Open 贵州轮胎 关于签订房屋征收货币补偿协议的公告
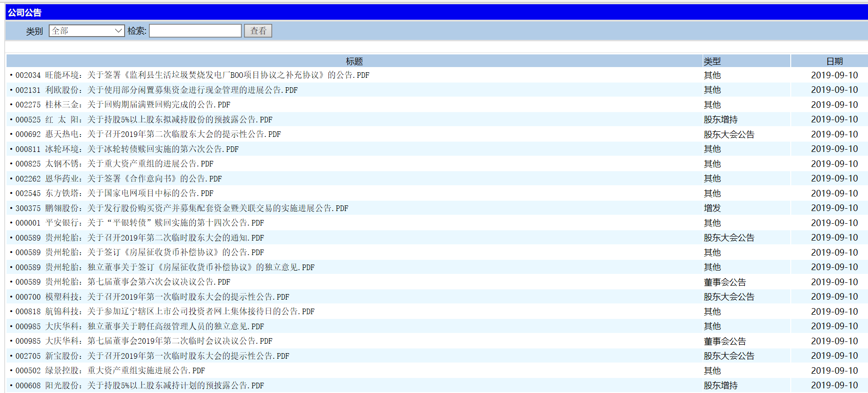 click(x=140, y=252)
